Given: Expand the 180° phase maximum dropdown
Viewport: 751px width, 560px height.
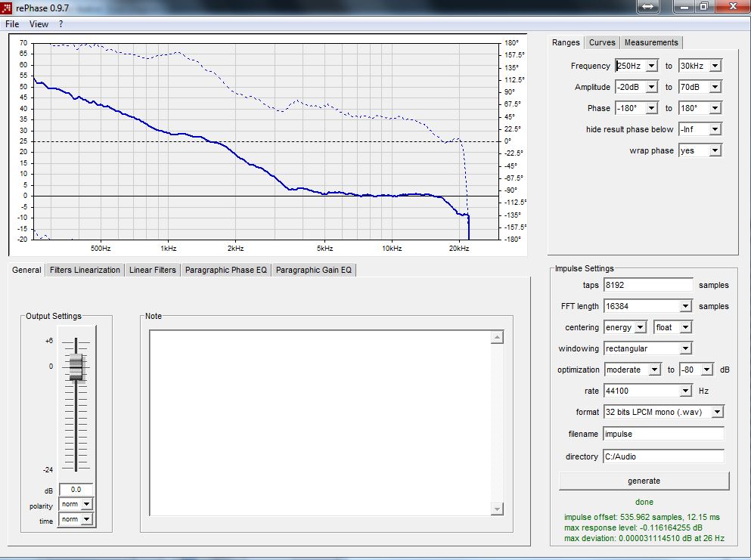Looking at the screenshot, I should 715,108.
